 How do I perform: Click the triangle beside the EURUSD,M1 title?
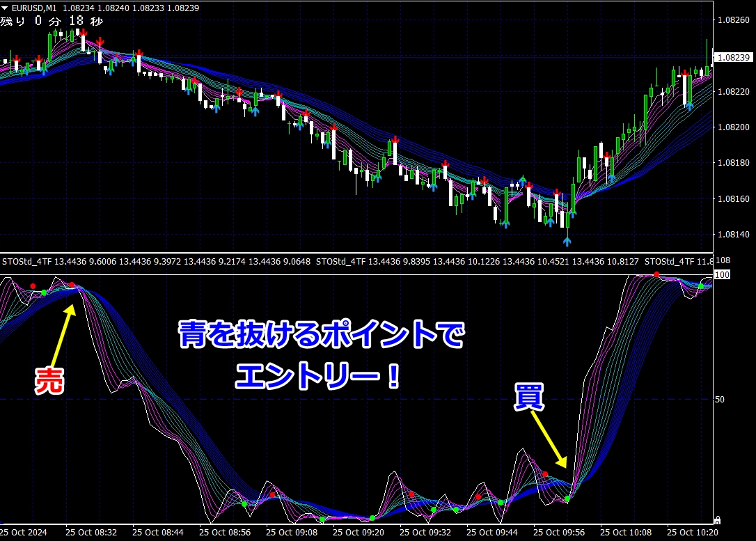click(6, 8)
